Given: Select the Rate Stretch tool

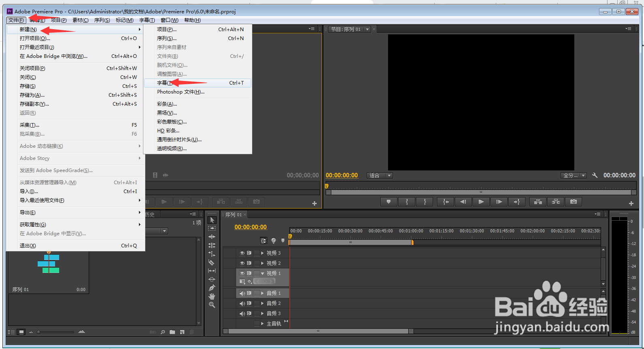Looking at the screenshot, I should 212,254.
